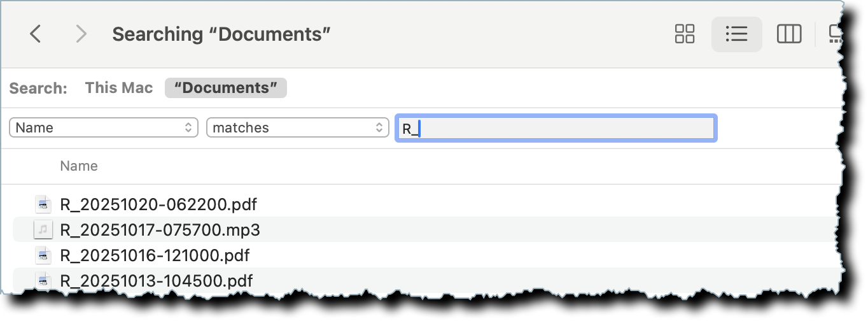The height and width of the screenshot is (321, 868).
Task: Click PDF icon of R_20251013-104500.pdf
Action: [x=43, y=280]
